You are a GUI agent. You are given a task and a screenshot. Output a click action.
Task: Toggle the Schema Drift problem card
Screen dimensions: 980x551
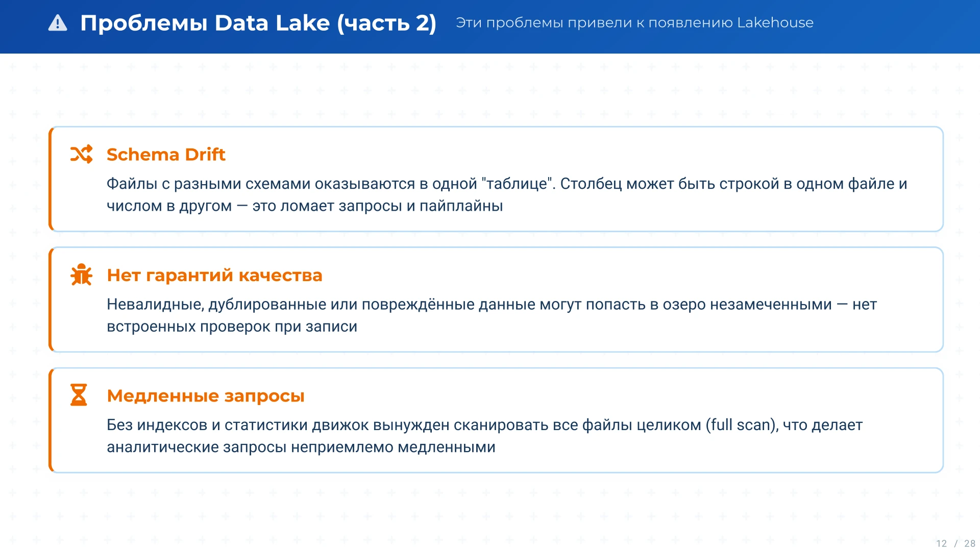[495, 179]
